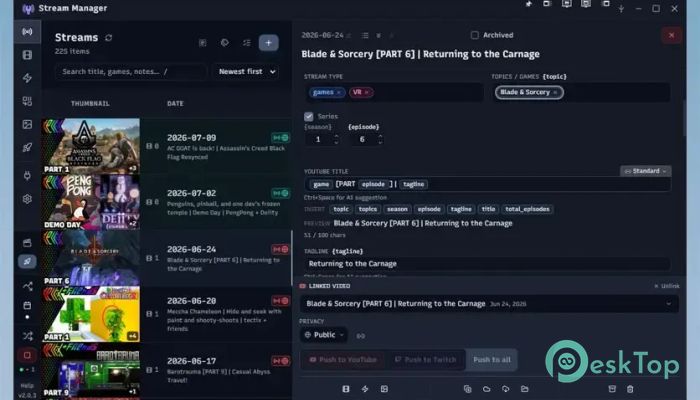700x400 pixels.
Task: Insert the total_episodes placeholder tag
Action: pos(527,209)
